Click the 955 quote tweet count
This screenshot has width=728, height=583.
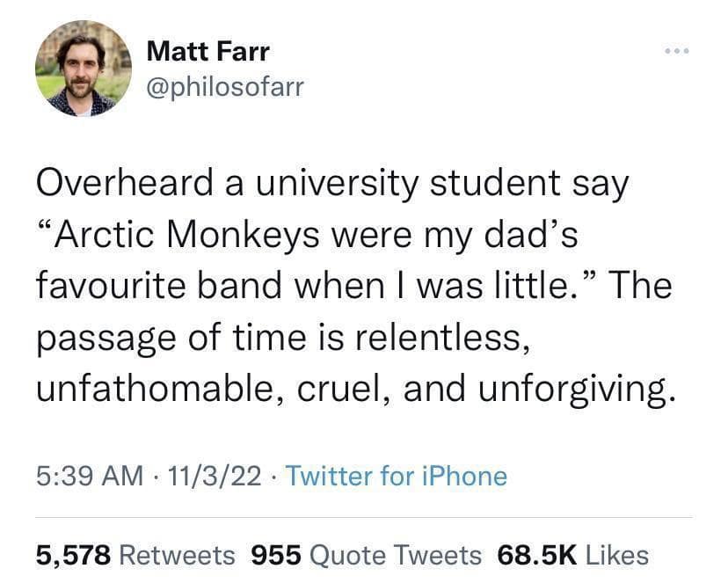pyautogui.click(x=276, y=556)
